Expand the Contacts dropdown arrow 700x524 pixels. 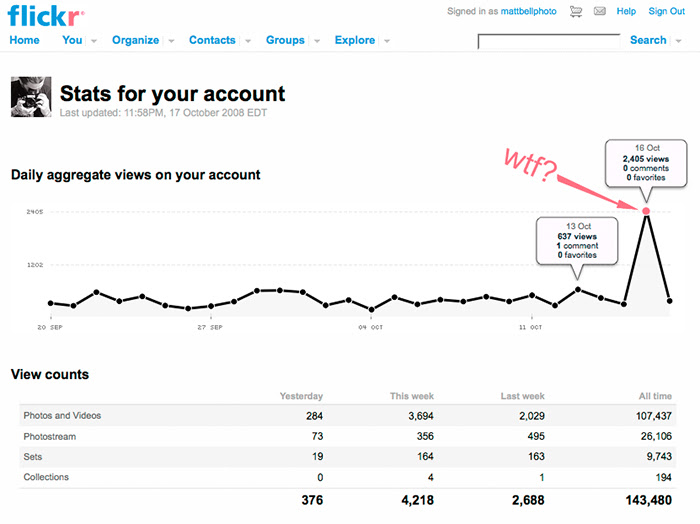coord(248,41)
